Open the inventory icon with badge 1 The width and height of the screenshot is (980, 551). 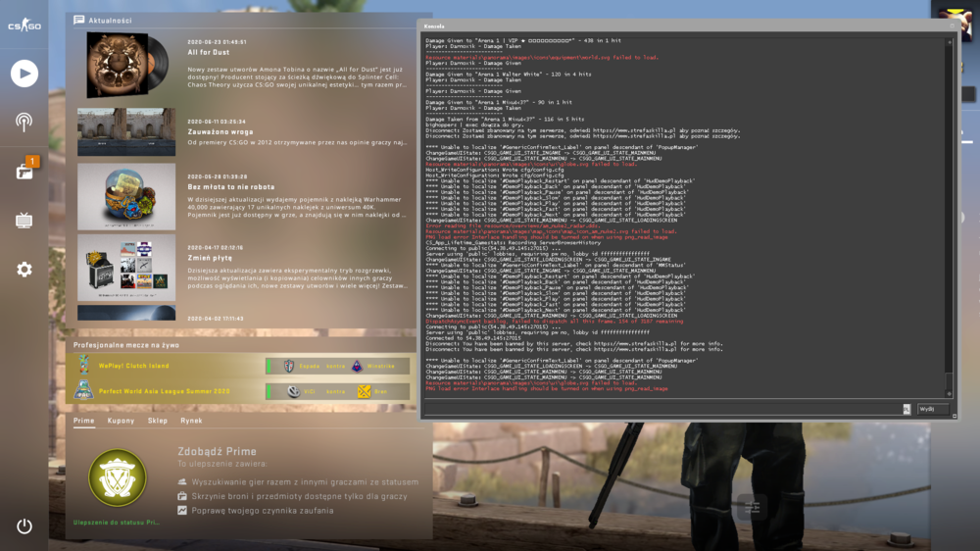25,171
